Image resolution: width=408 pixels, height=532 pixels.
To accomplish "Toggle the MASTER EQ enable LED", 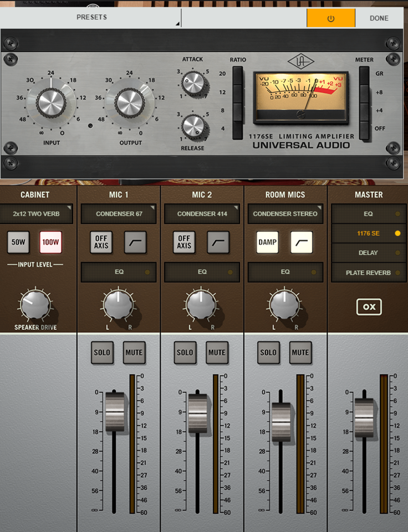I will click(397, 214).
